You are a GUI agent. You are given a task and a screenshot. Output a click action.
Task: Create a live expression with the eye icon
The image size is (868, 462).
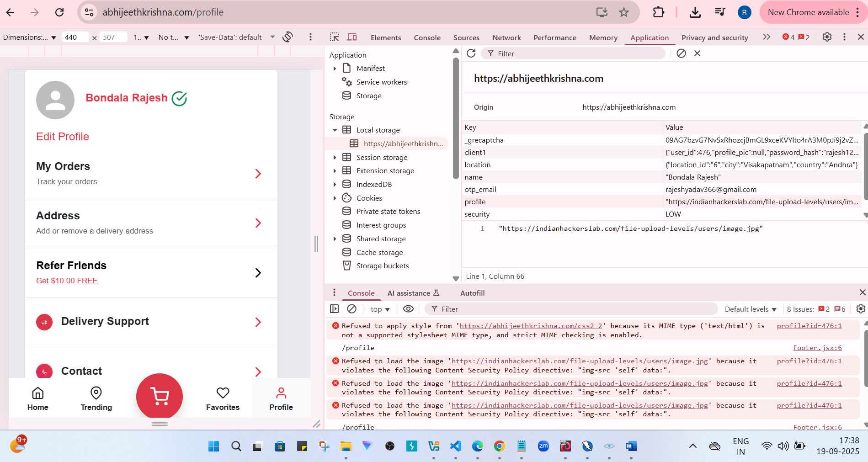(408, 309)
